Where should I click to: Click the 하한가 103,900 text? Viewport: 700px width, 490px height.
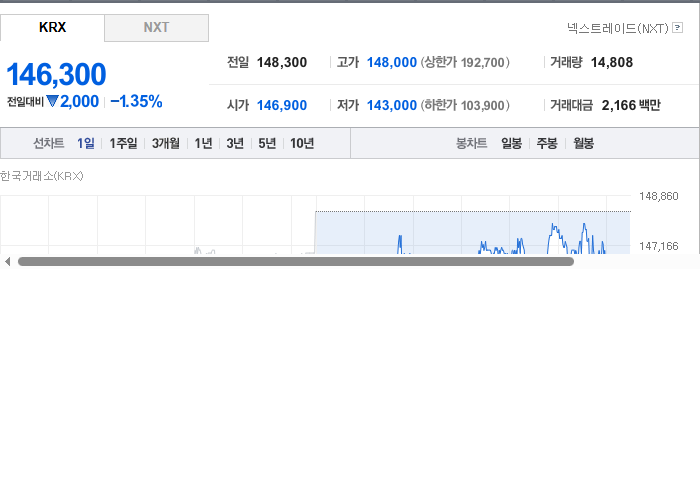pyautogui.click(x=465, y=105)
